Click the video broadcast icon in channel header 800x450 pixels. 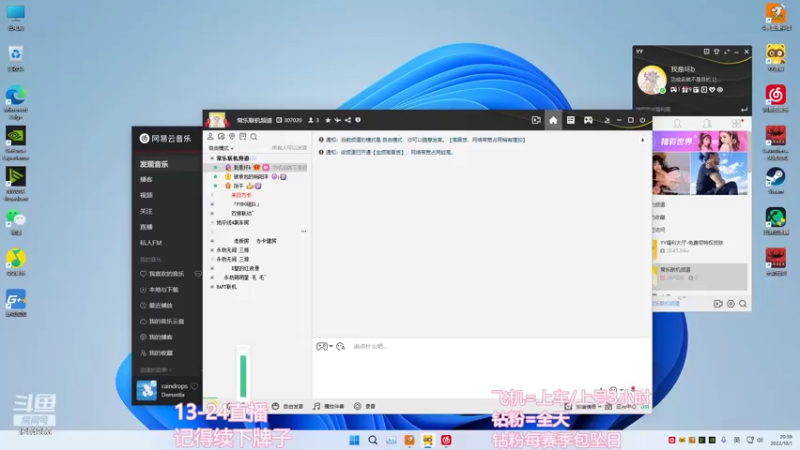click(x=536, y=120)
